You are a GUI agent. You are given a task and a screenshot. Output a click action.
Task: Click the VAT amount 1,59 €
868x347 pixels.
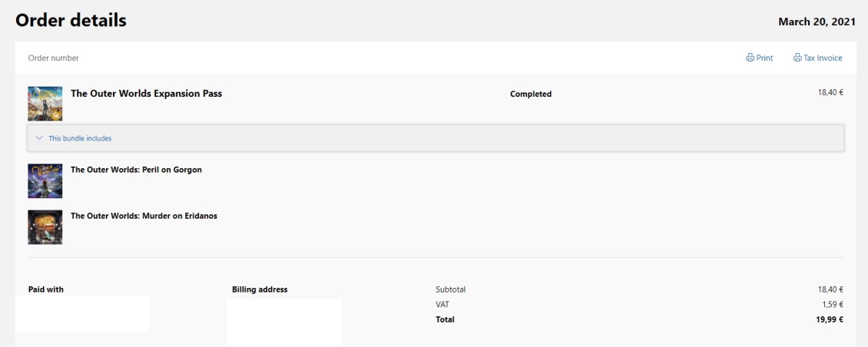833,304
